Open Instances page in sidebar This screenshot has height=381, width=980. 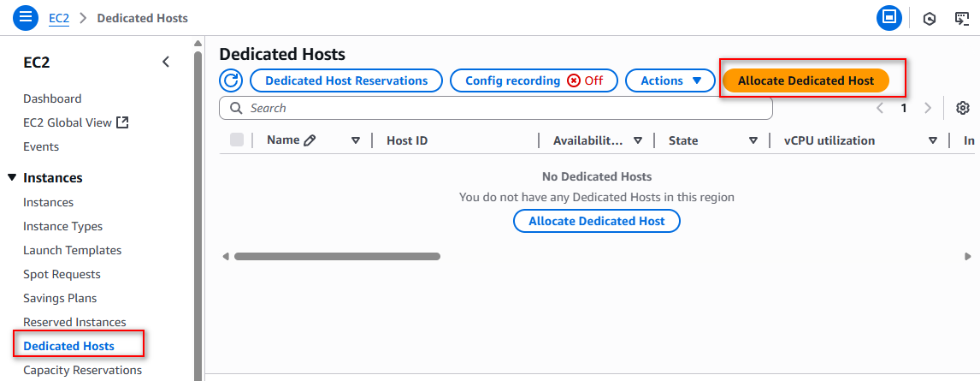click(x=48, y=203)
